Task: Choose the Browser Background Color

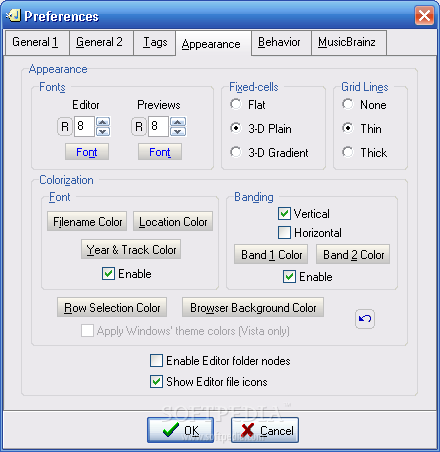Action: pyautogui.click(x=253, y=307)
